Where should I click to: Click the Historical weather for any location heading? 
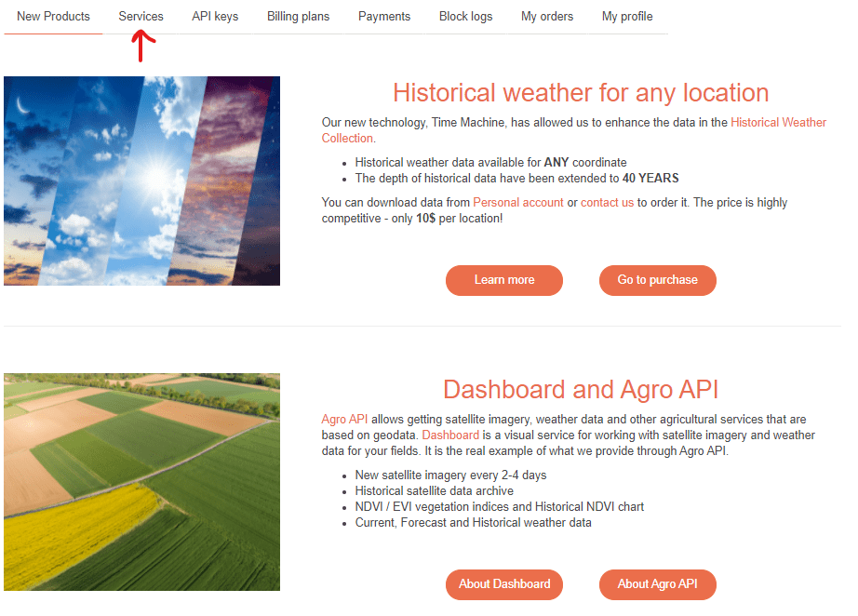pos(581,93)
